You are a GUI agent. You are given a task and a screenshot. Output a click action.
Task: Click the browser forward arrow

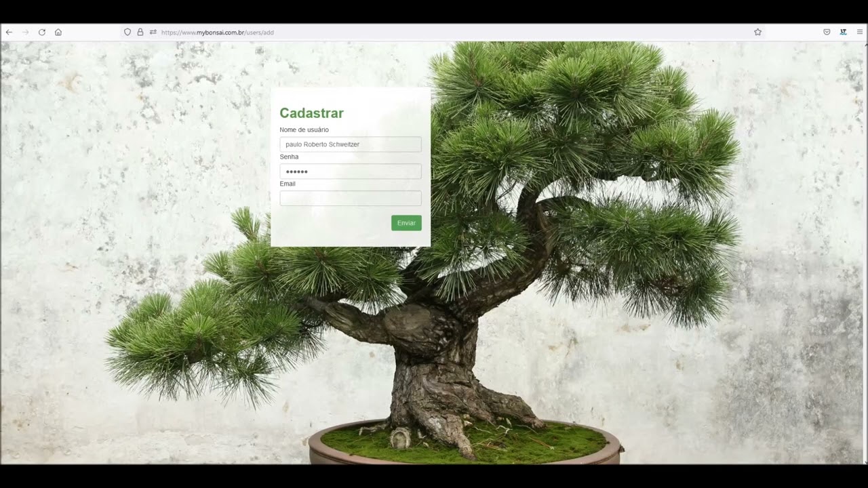click(26, 32)
